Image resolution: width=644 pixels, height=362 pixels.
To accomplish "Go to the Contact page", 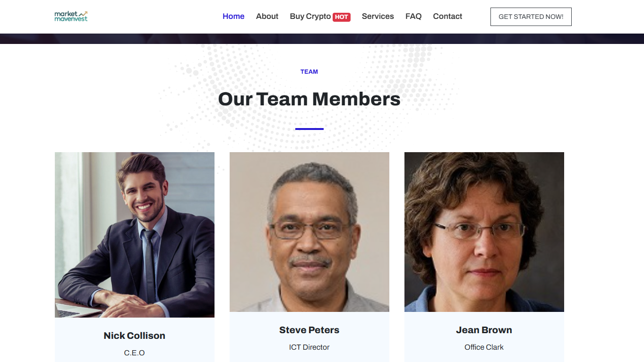I will [447, 17].
